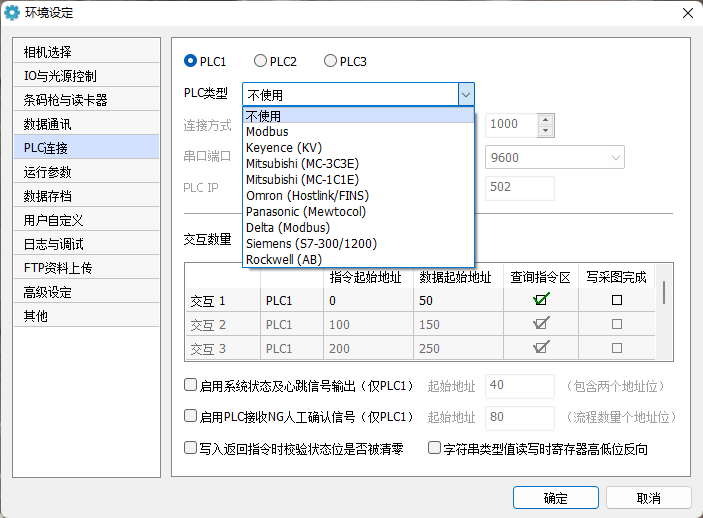Click the 取消 button

tap(648, 498)
